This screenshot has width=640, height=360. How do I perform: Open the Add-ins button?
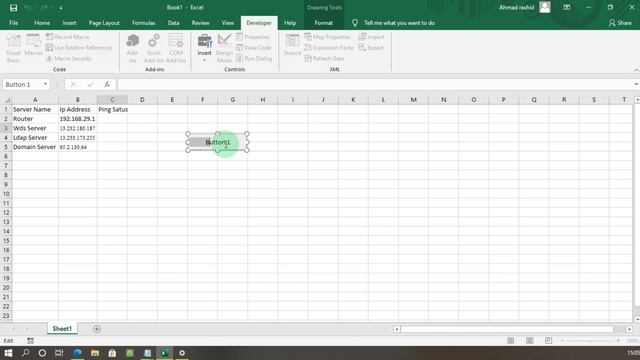click(x=132, y=49)
